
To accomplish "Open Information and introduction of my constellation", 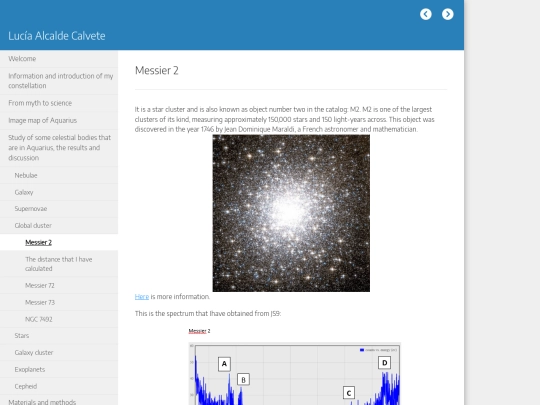I will (59, 81).
